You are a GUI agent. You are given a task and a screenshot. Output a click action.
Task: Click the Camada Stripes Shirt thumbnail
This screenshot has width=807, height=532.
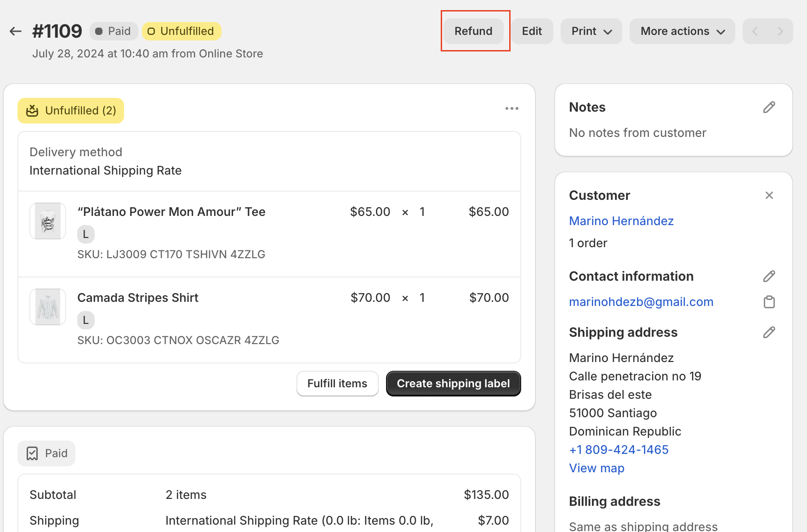(47, 306)
